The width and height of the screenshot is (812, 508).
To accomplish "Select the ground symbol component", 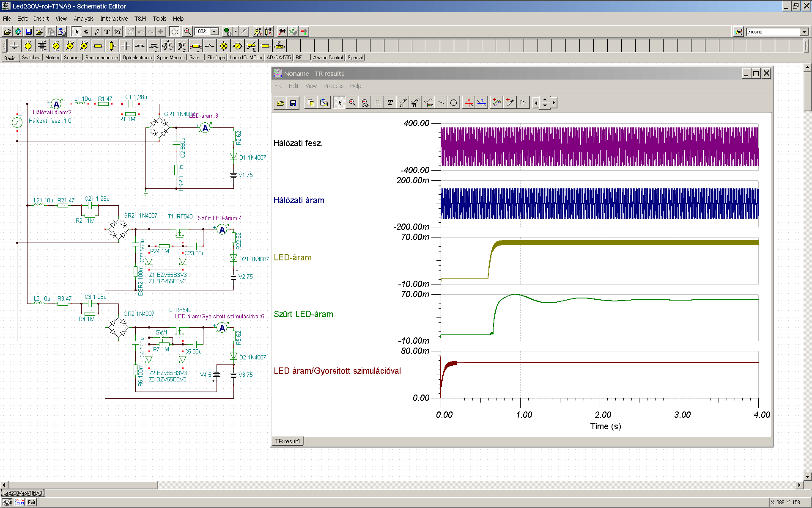I will point(14,46).
